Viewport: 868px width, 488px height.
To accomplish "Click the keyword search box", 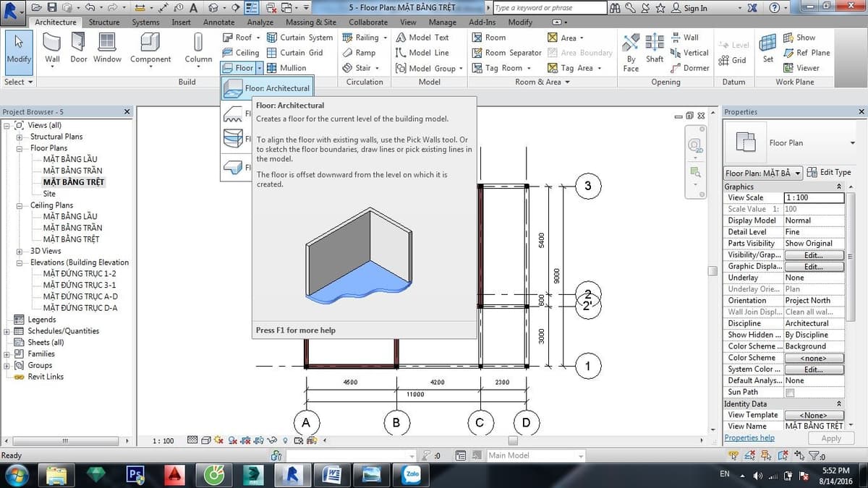I will pos(550,8).
